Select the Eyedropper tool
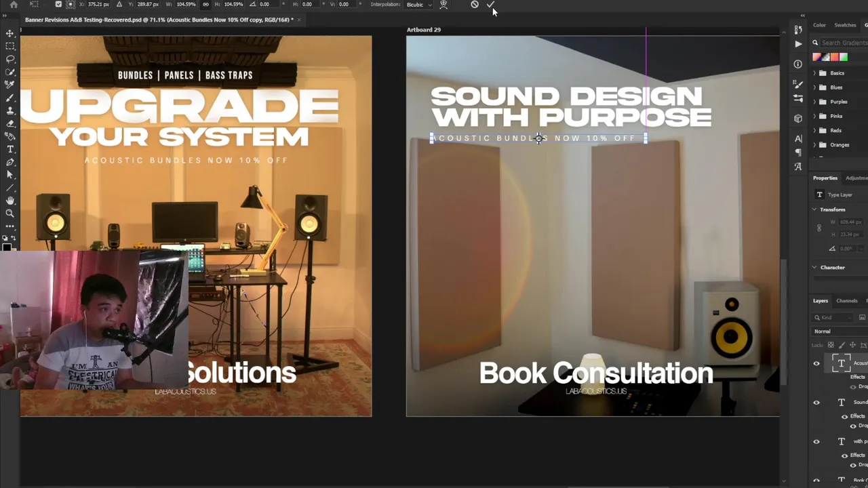The image size is (868, 488). pyautogui.click(x=10, y=85)
